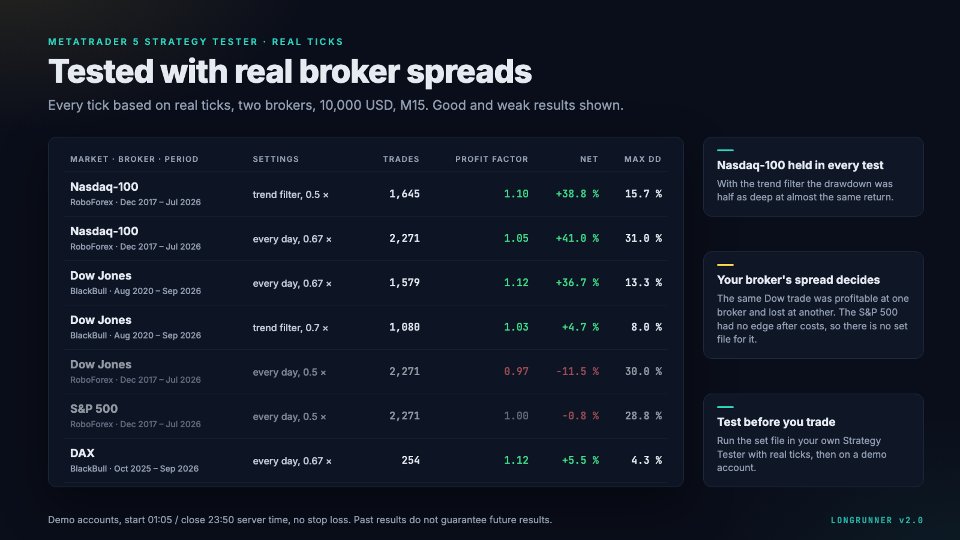Select the DAX BlackBull row
This screenshot has width=960, height=540.
point(366,460)
